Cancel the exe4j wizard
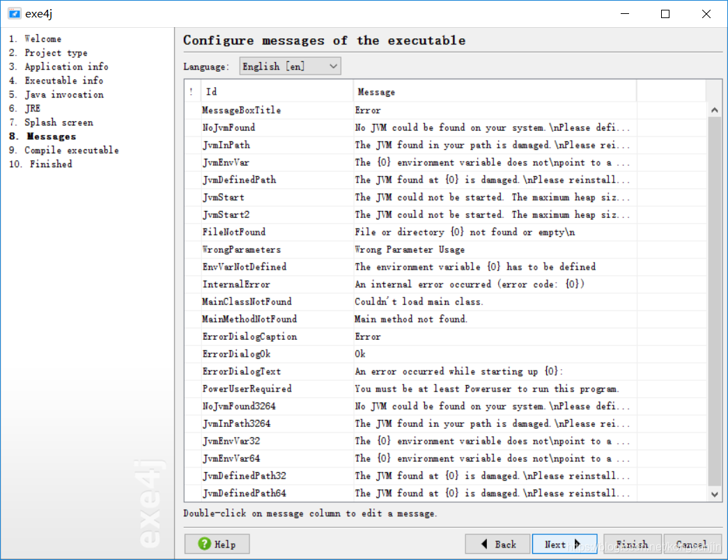728x560 pixels. tap(692, 544)
